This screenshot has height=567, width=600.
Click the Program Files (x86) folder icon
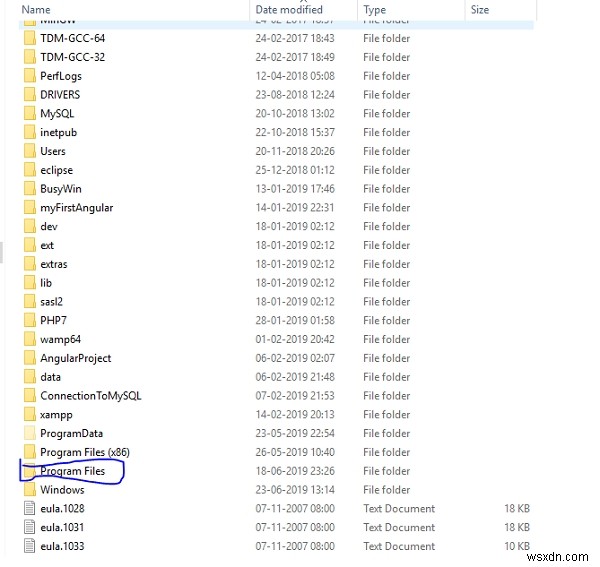point(29,452)
